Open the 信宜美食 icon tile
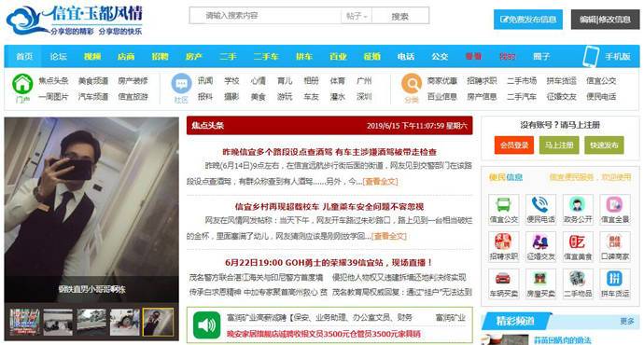644x345 pixels. [x=578, y=246]
